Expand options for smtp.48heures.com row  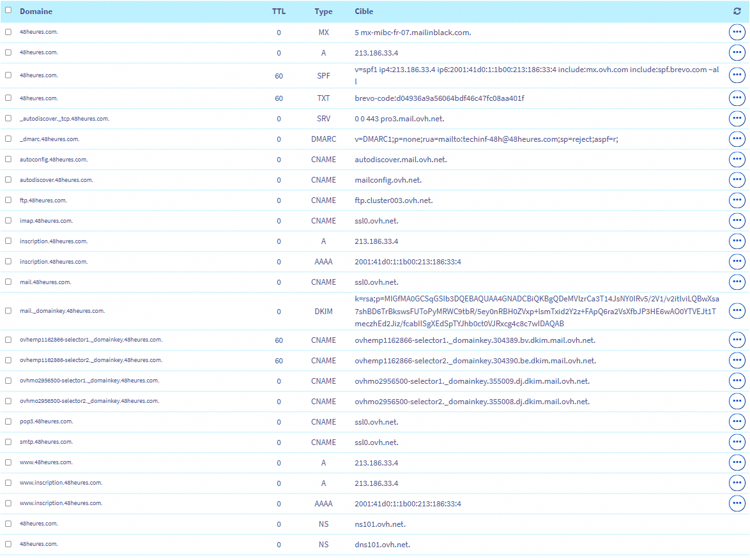pos(737,443)
